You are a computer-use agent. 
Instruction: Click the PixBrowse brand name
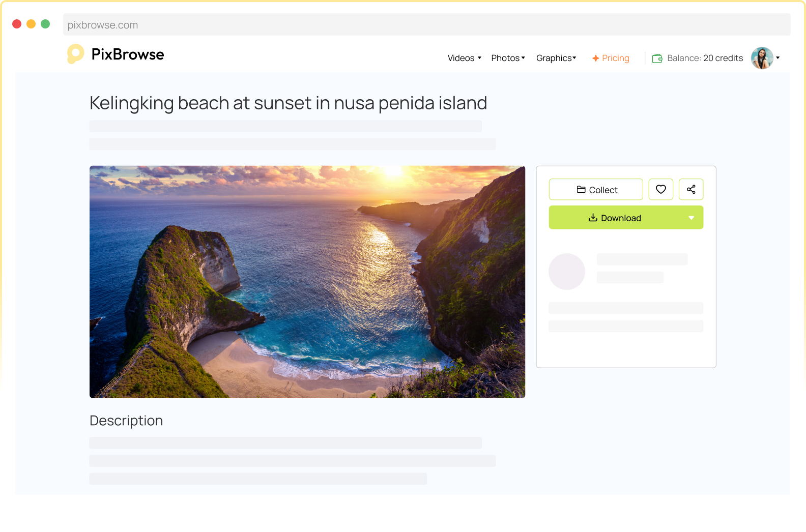pyautogui.click(x=128, y=54)
